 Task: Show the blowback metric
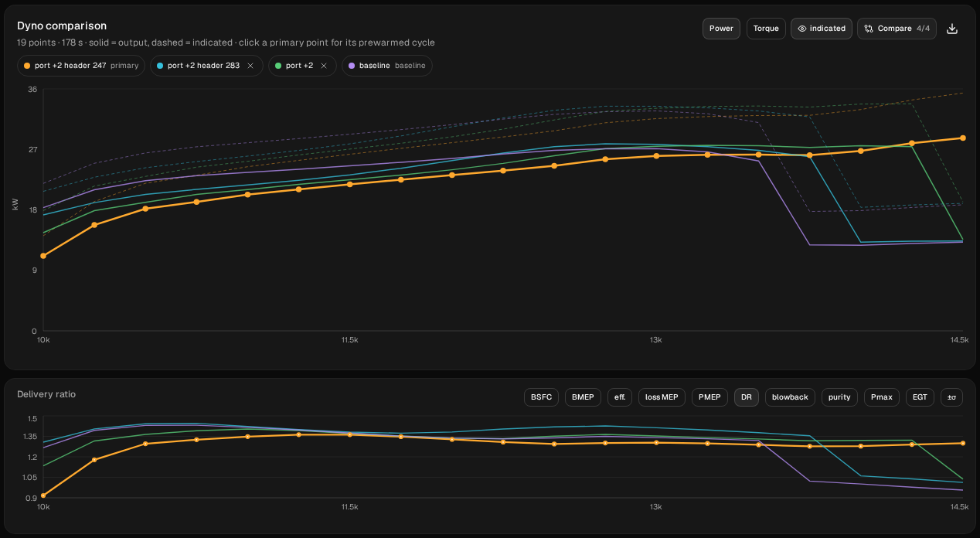coord(790,397)
